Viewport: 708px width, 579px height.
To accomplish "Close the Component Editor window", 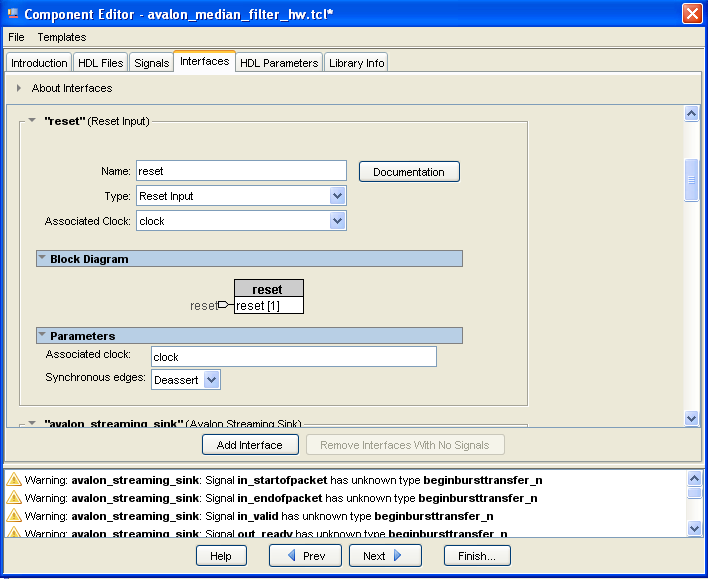I will tap(692, 14).
